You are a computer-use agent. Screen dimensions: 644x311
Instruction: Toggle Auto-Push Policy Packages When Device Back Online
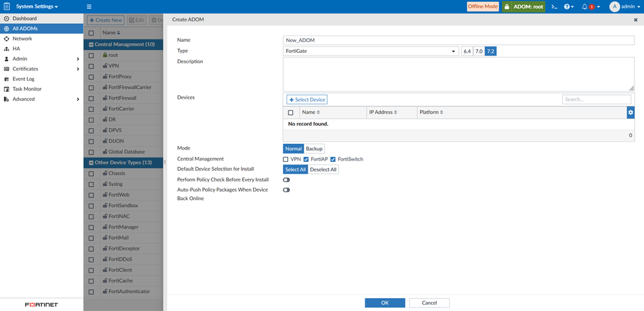287,190
